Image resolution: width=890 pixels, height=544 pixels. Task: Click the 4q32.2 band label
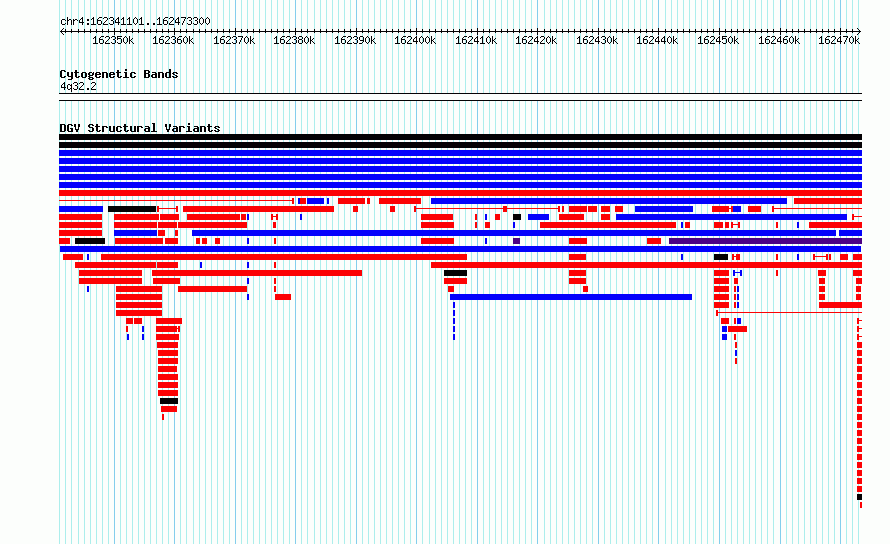[x=78, y=86]
